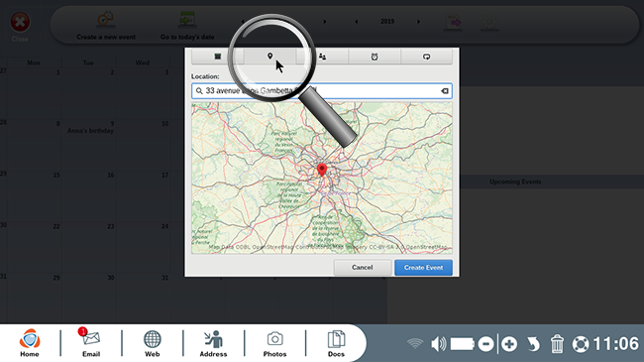644x362 pixels.
Task: Click the red pin marker on the map
Action: [322, 170]
